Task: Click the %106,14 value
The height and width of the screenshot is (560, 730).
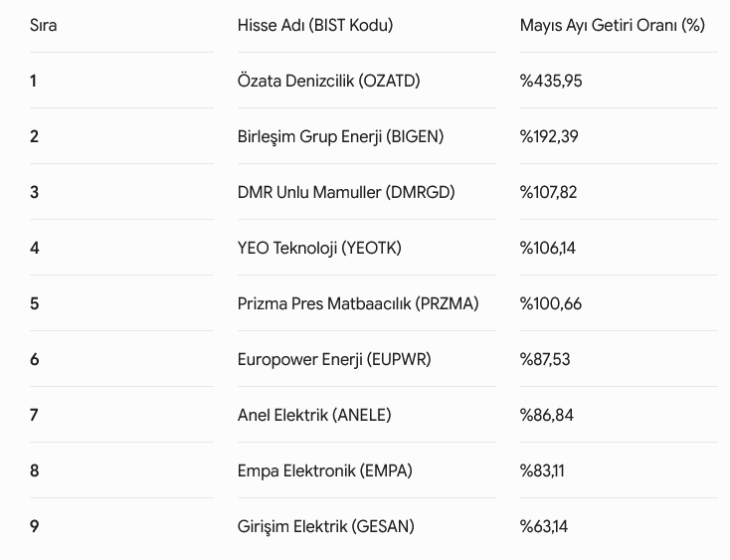Action: tap(547, 248)
